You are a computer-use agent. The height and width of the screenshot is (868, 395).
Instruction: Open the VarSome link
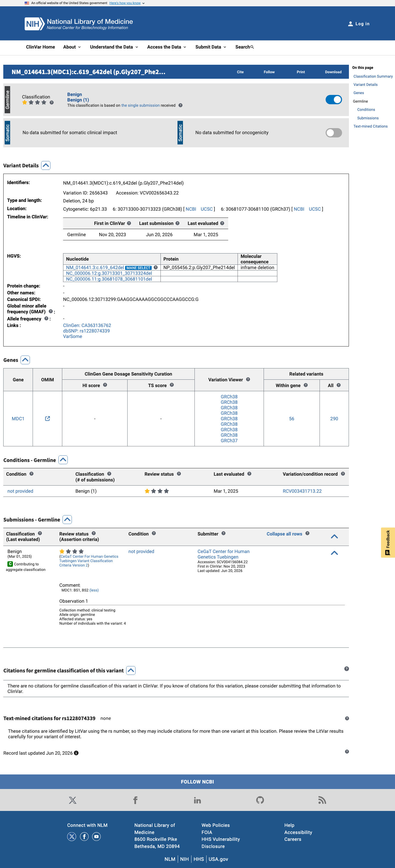(72, 336)
